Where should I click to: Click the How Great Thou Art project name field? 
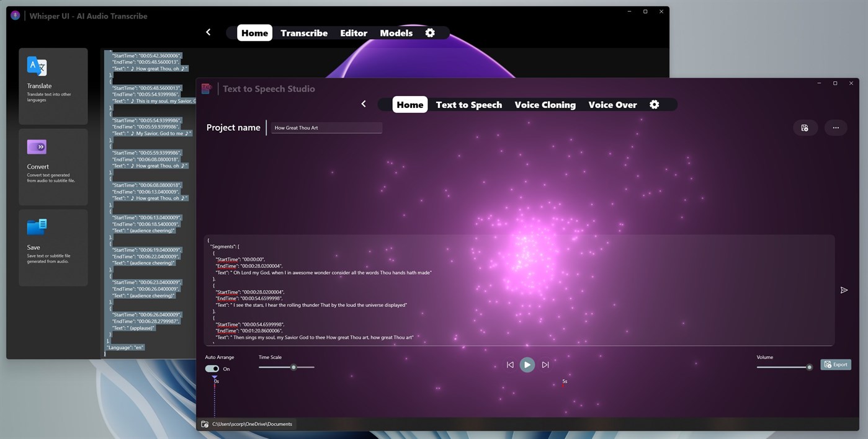pos(326,128)
